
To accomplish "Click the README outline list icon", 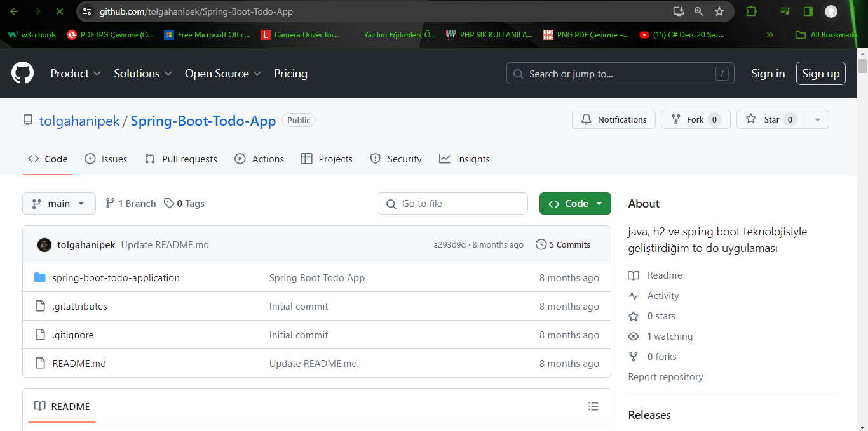I will coord(593,406).
